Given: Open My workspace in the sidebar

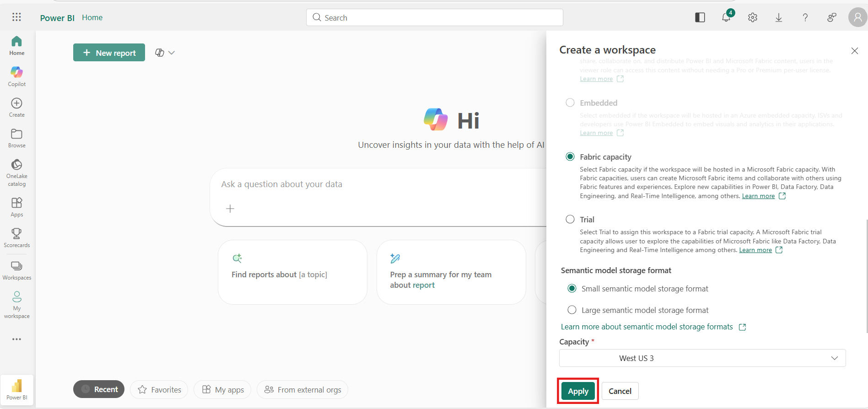Looking at the screenshot, I should 17,305.
